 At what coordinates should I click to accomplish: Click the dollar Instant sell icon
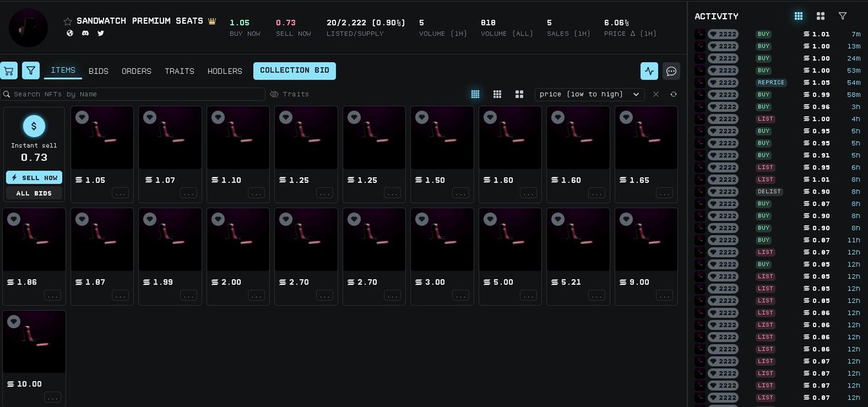pyautogui.click(x=34, y=127)
